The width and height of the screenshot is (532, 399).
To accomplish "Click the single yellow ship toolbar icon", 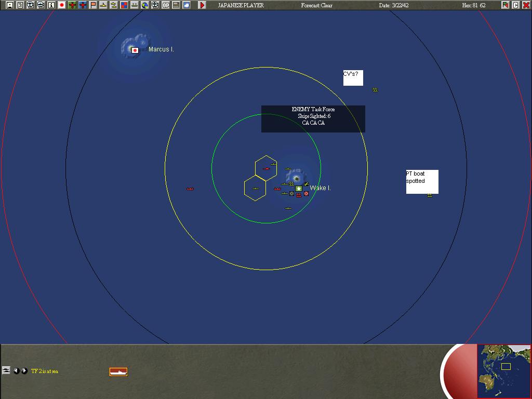I will pyautogui.click(x=103, y=5).
